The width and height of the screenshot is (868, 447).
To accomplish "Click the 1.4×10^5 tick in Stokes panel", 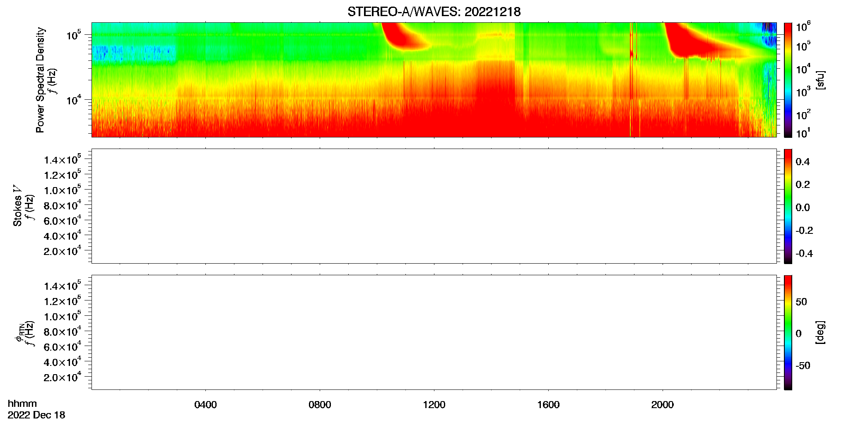I will coord(63,159).
